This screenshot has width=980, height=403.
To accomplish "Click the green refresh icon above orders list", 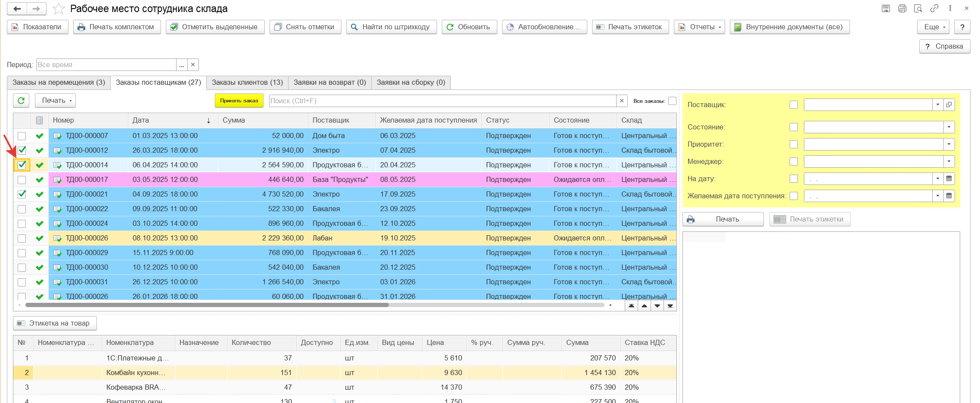I will click(x=21, y=101).
